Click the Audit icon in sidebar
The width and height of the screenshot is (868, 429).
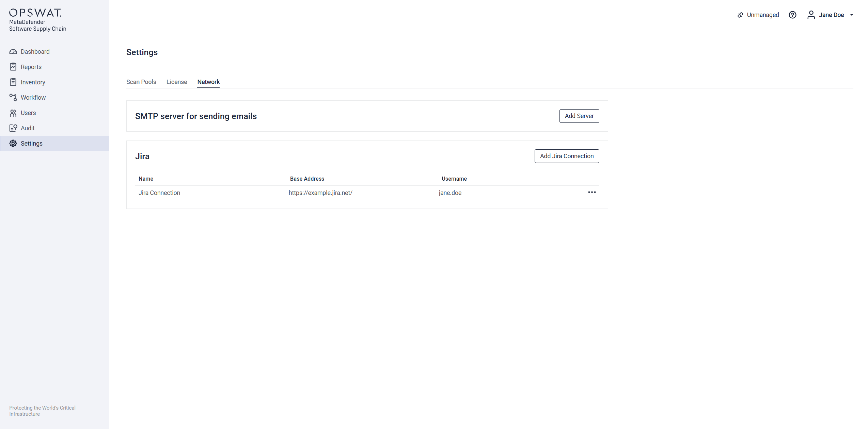[13, 128]
